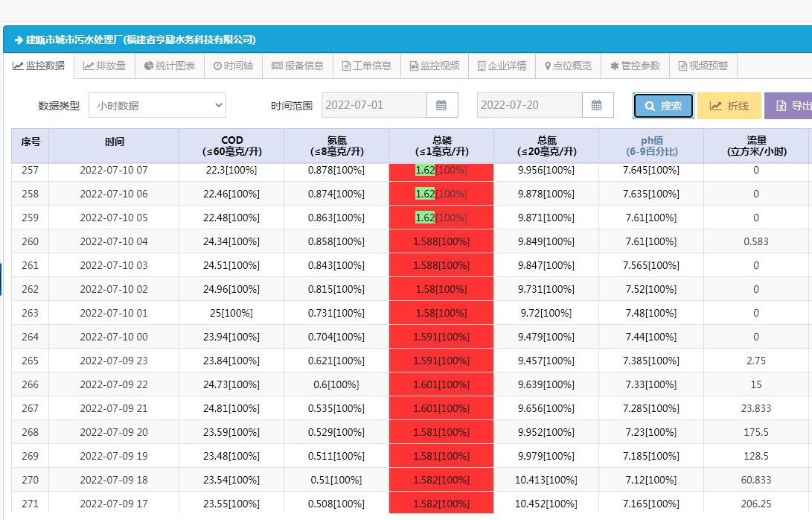The height and width of the screenshot is (520, 812).
Task: Click the asterisk icon on 管控参数 tab
Action: pos(614,66)
